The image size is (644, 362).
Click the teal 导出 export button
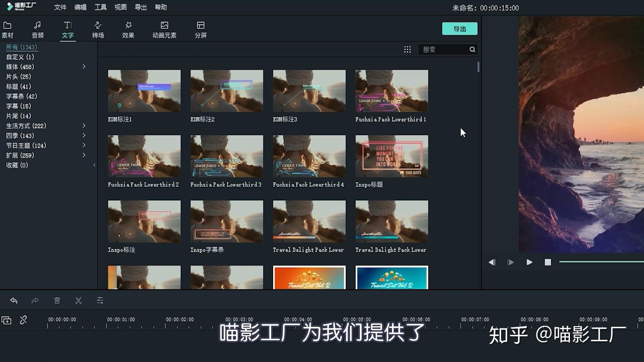[x=460, y=29]
